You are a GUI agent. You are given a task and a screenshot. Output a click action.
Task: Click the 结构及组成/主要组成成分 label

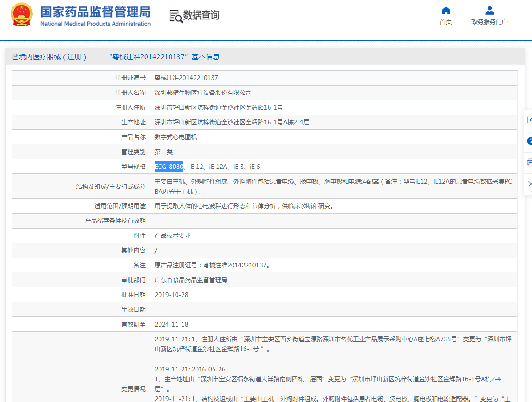pos(110,186)
